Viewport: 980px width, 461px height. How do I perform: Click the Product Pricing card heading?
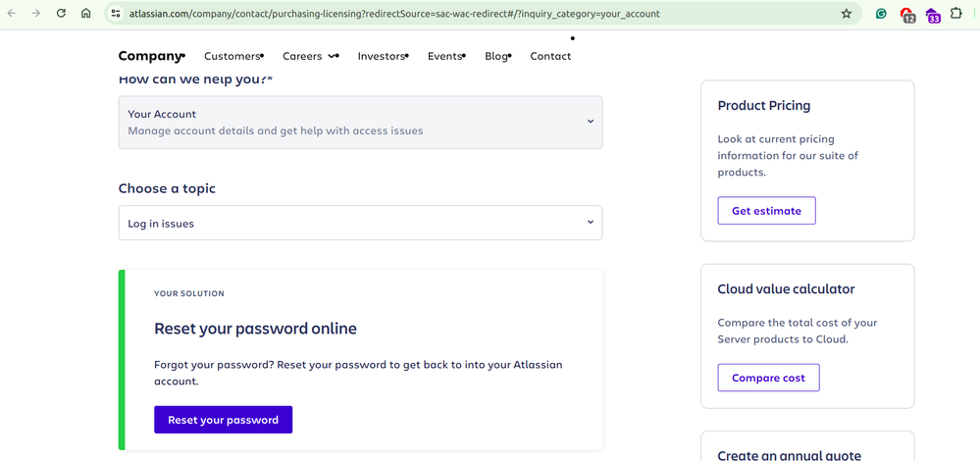tap(764, 106)
